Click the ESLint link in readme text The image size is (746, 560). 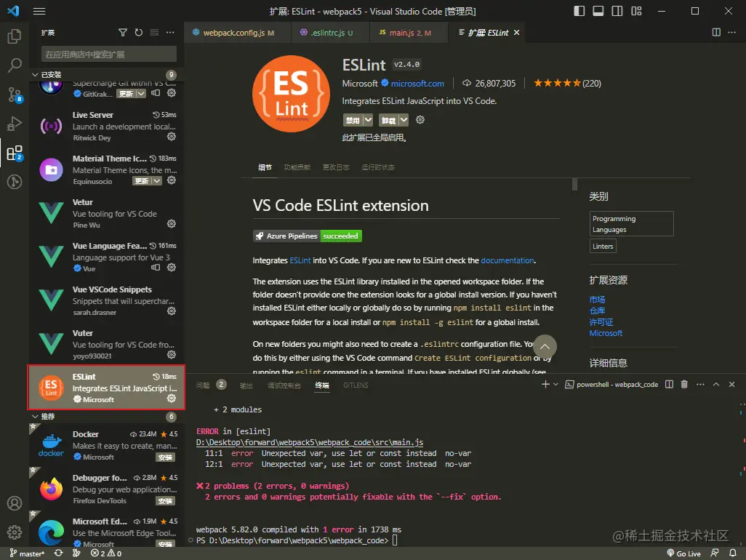(x=300, y=261)
